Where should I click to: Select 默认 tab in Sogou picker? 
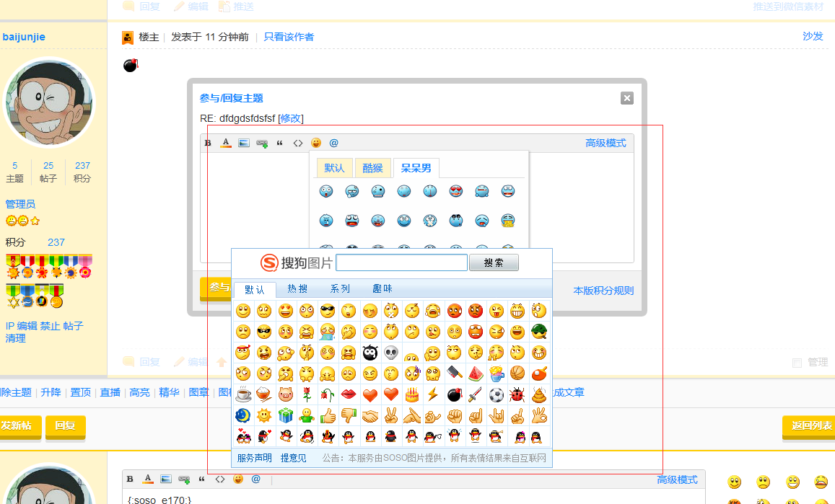(255, 290)
